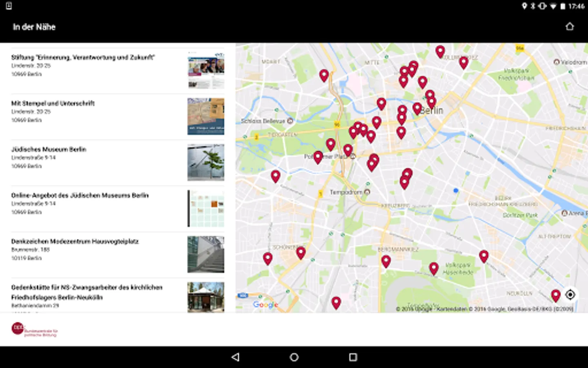Tap the Gedenkstätte pavilion thumbnail
Image resolution: width=588 pixels, height=368 pixels.
[x=206, y=297]
